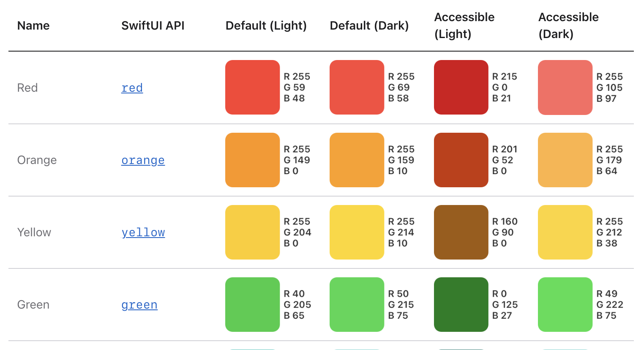Click the brown Yellow Accessible (Light) swatch

(461, 232)
